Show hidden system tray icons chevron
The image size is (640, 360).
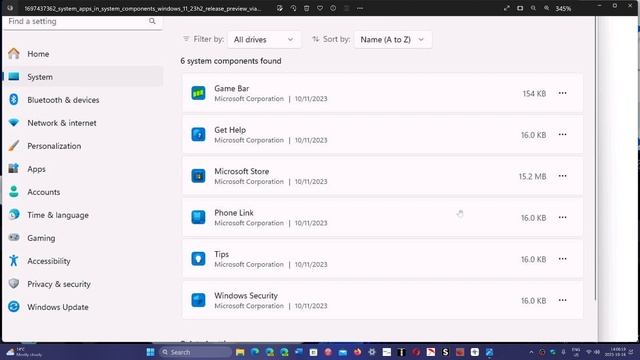tap(531, 352)
